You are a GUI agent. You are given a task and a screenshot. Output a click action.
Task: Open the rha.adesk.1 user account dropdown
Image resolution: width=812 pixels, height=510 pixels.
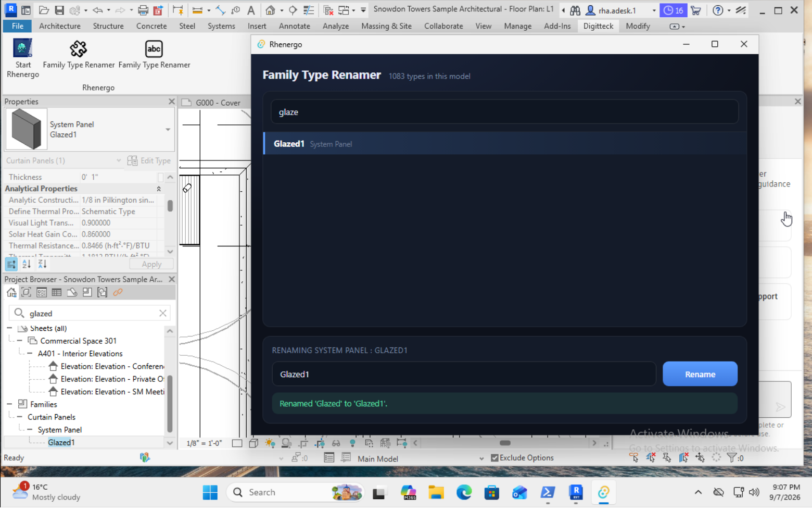tap(654, 10)
